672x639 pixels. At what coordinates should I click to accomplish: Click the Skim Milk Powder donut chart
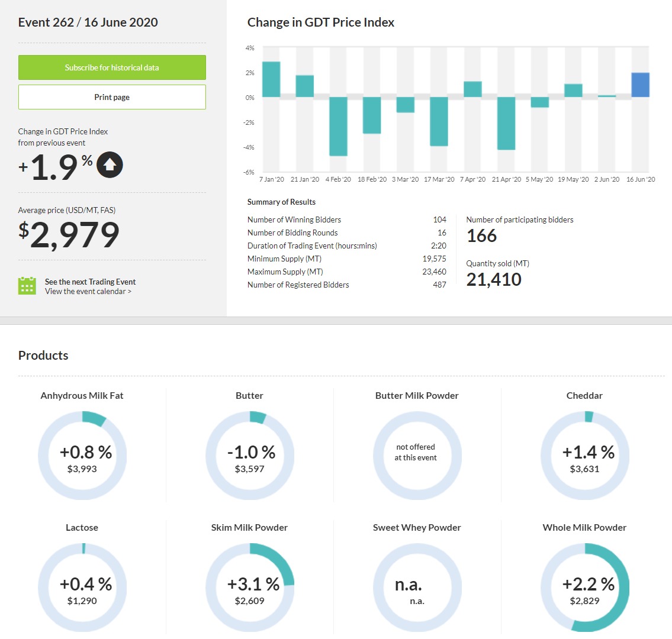click(249, 588)
